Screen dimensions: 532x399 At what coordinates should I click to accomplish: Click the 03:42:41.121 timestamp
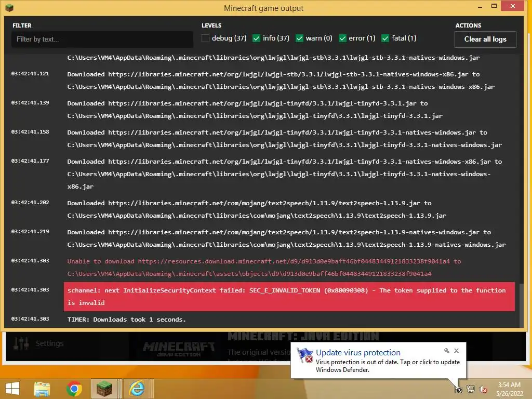(30, 74)
